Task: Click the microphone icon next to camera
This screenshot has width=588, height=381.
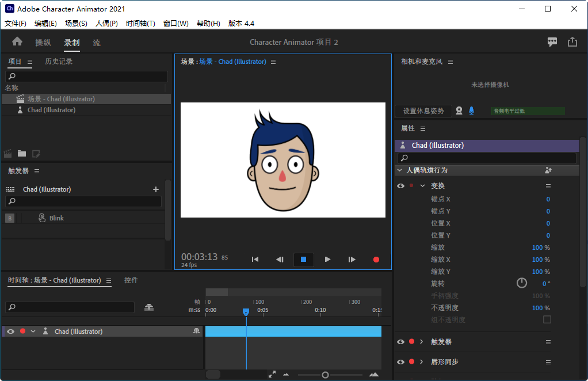Action: (x=471, y=111)
